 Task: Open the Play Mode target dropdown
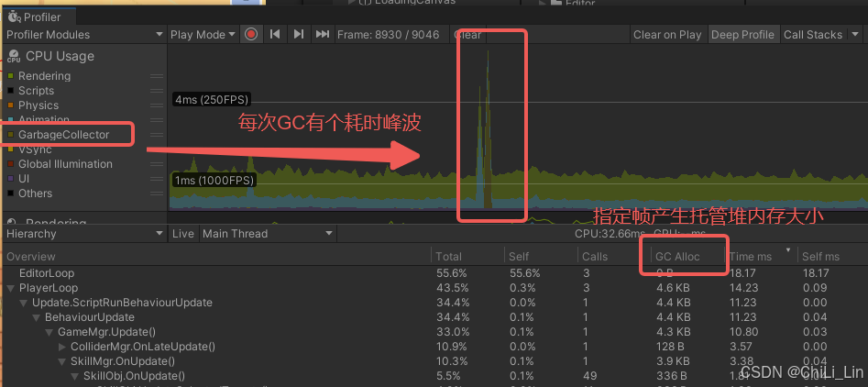coord(203,34)
